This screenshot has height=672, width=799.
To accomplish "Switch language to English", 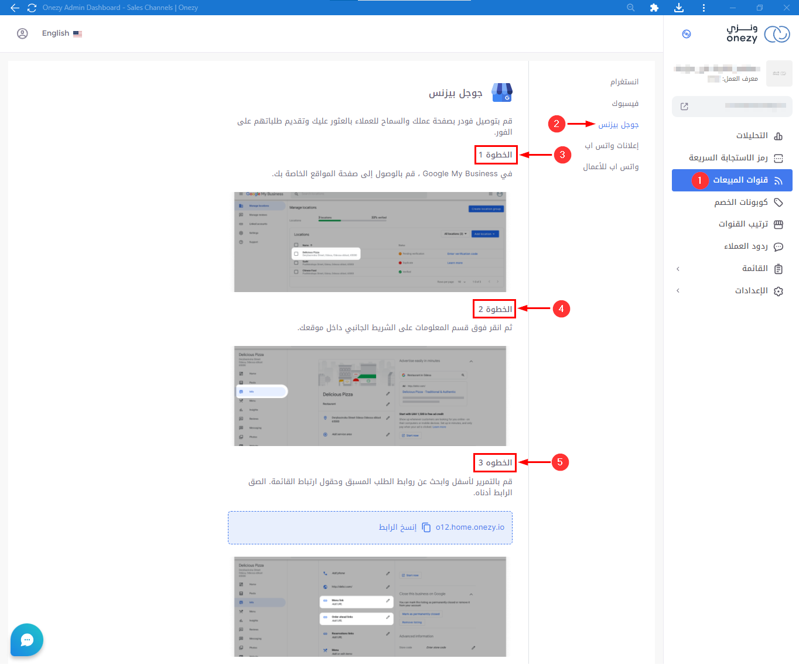I will tap(56, 33).
